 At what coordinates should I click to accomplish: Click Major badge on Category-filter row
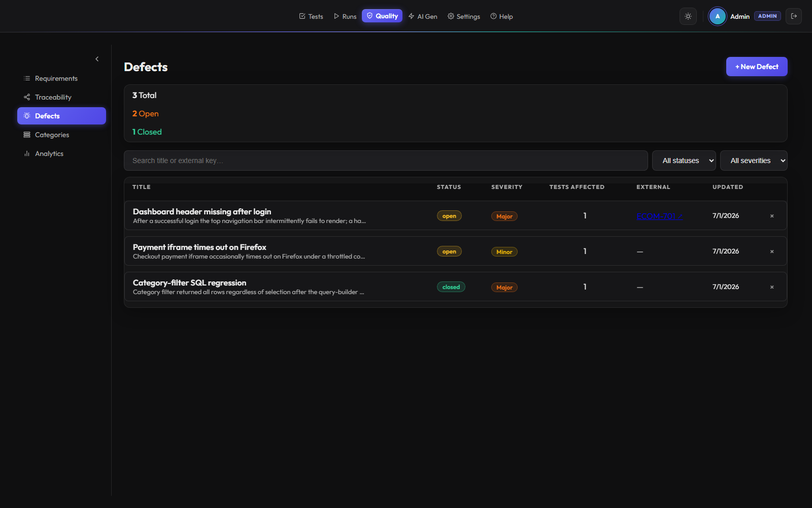pos(504,288)
